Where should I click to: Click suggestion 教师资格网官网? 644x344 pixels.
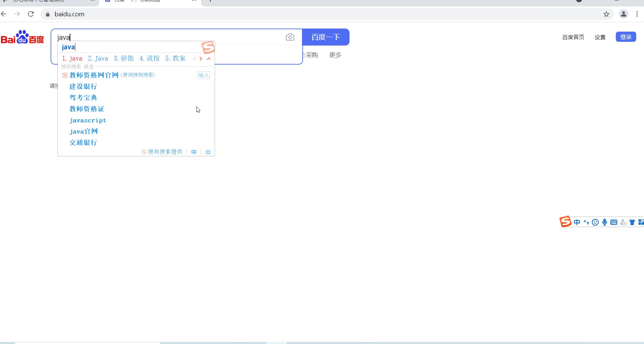[94, 75]
